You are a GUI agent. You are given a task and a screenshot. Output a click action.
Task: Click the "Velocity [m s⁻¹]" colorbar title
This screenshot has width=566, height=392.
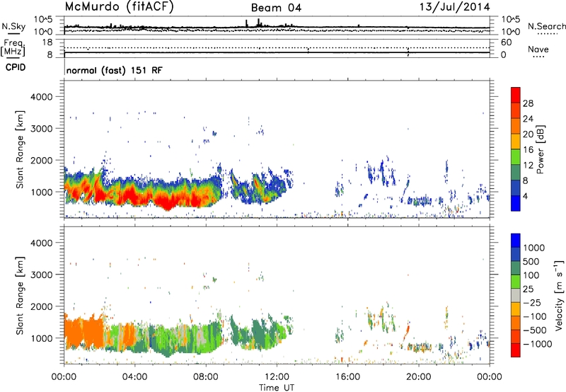pos(558,295)
